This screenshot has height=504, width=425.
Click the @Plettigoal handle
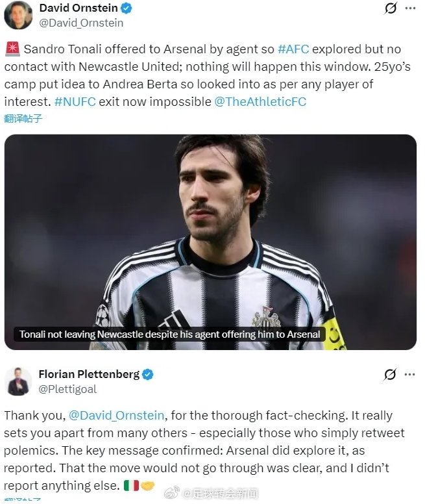point(67,389)
